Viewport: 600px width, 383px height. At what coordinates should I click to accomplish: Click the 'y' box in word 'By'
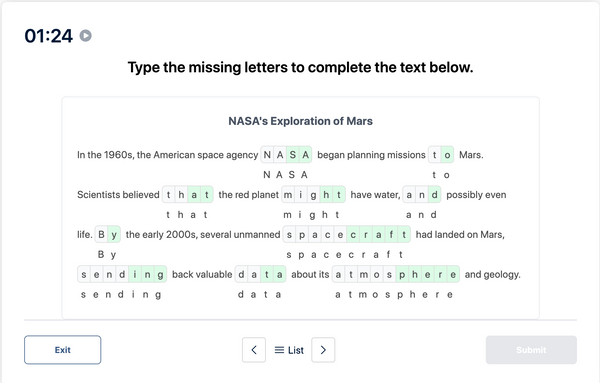coord(114,235)
